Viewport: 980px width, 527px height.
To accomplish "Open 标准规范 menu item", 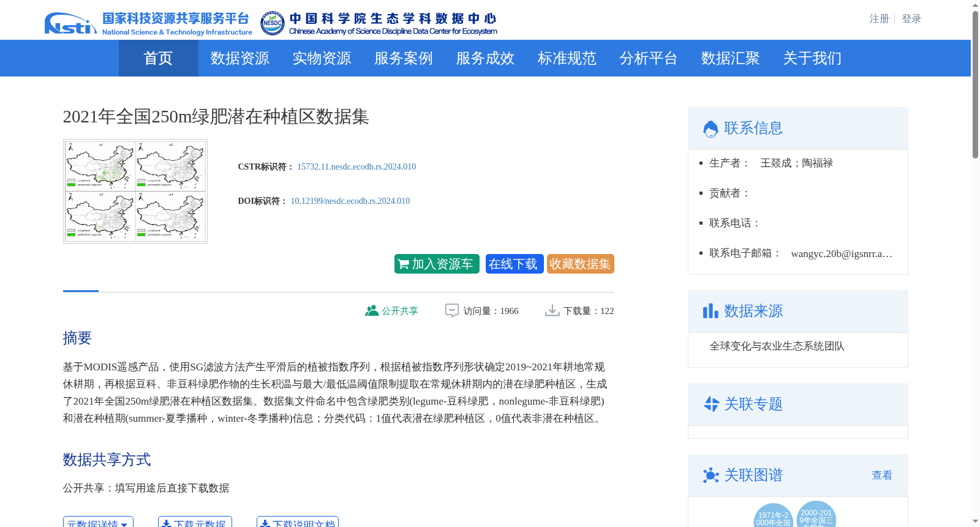I will pyautogui.click(x=567, y=58).
